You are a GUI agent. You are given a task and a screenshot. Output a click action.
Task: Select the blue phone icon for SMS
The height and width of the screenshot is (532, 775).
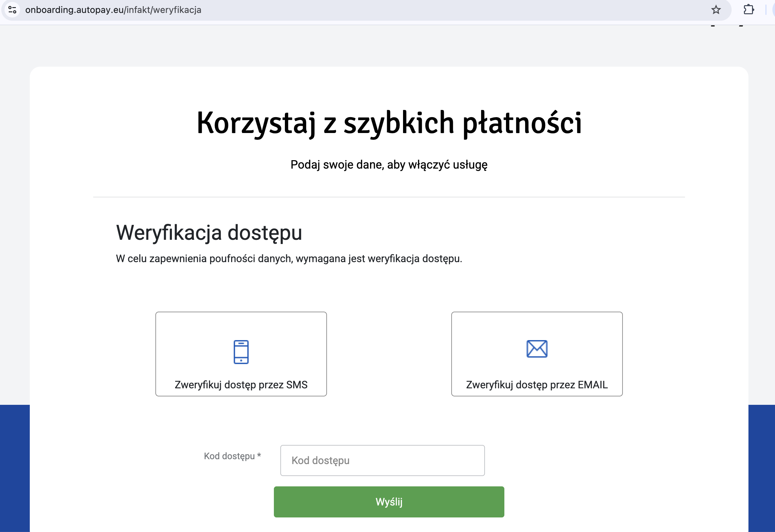[x=241, y=352]
